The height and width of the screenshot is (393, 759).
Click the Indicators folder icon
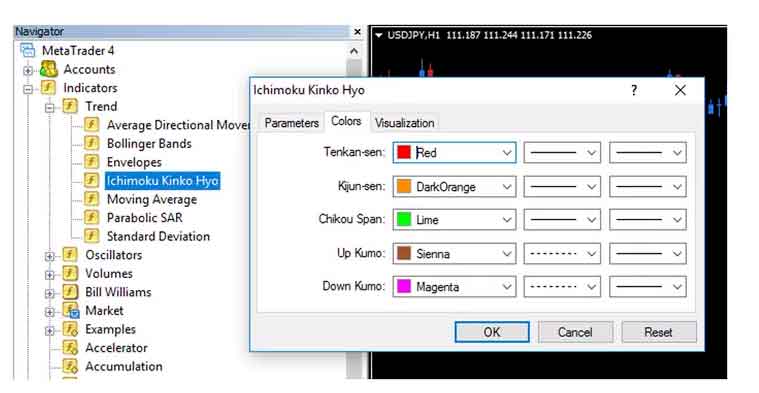tap(48, 88)
